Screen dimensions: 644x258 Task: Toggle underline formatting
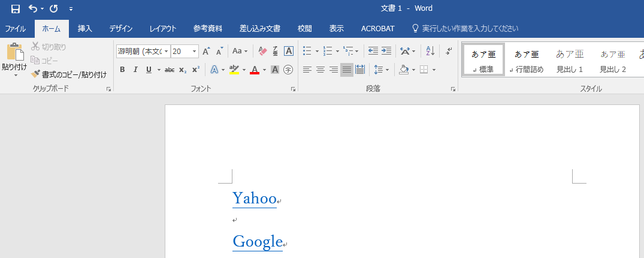(x=148, y=70)
